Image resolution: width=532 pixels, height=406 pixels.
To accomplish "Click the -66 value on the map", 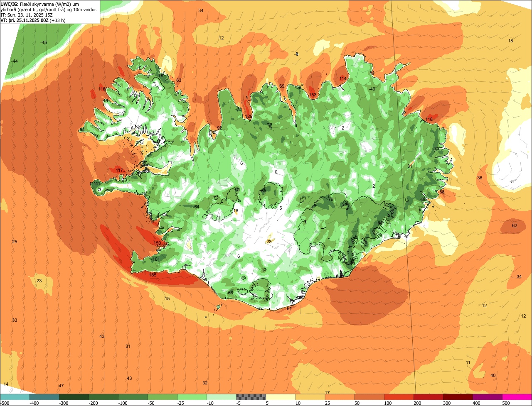I will click(x=229, y=293).
